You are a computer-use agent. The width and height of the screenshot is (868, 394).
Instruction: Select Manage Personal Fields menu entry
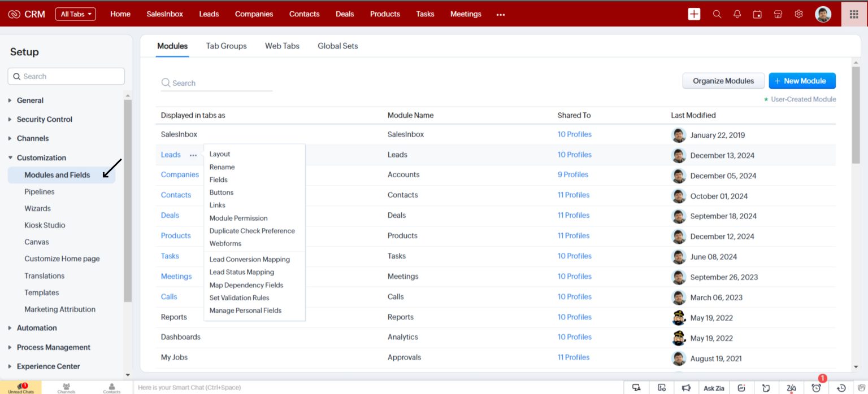pos(245,311)
